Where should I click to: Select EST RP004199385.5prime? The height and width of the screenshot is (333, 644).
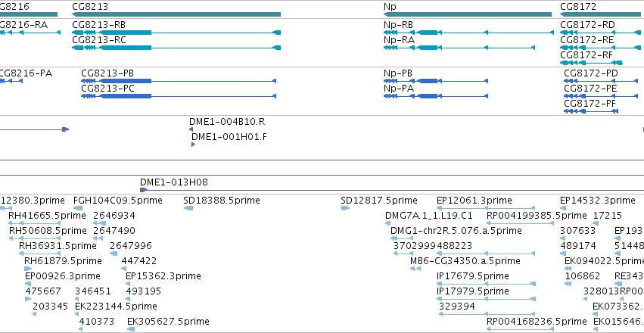click(x=520, y=223)
